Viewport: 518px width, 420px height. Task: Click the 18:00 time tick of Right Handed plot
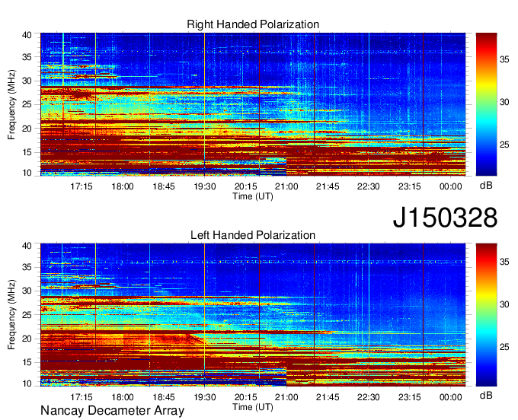(122, 186)
